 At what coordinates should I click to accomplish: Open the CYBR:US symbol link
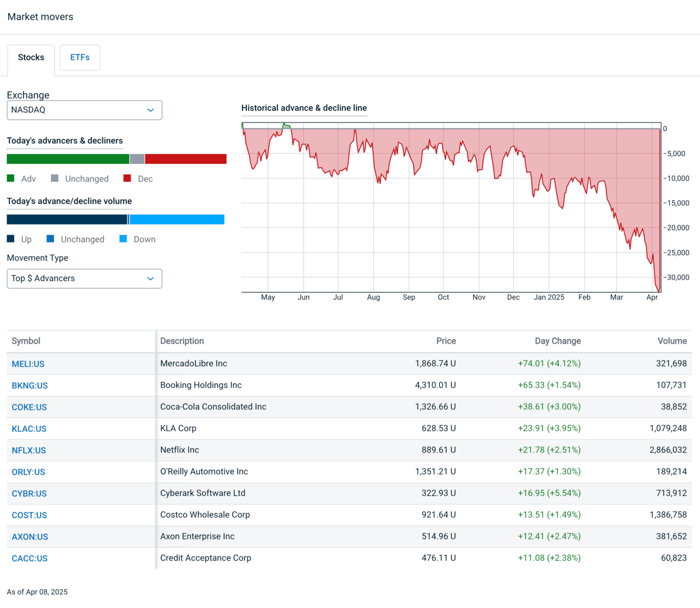click(29, 494)
